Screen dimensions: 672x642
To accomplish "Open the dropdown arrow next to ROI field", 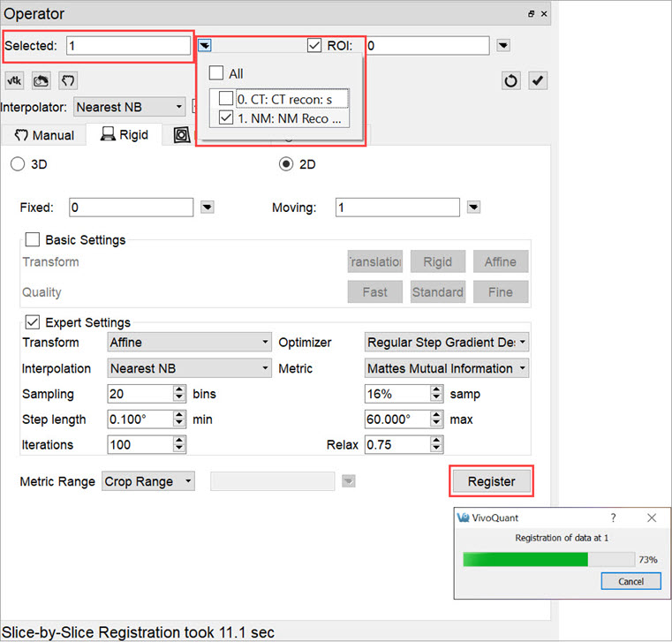I will (502, 45).
